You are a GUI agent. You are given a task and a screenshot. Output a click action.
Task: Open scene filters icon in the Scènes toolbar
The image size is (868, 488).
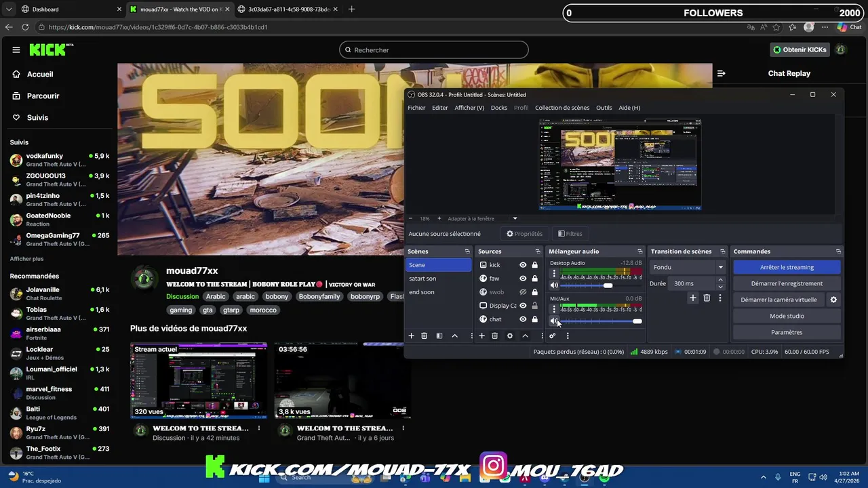coord(439,335)
